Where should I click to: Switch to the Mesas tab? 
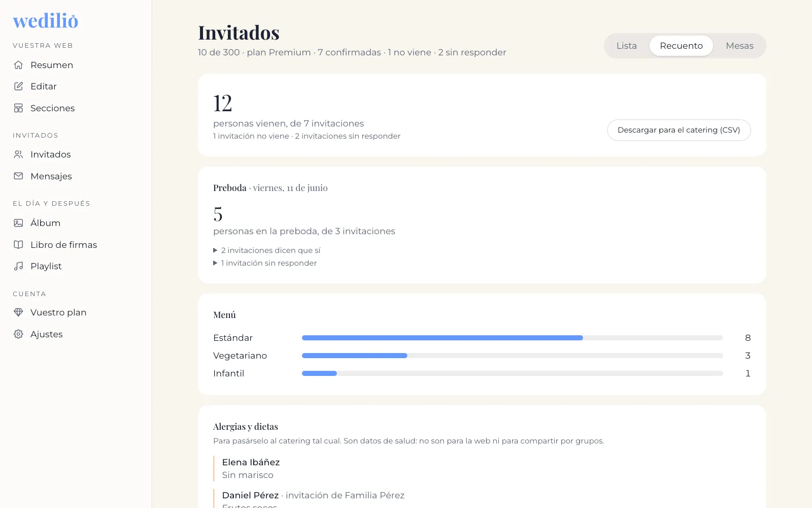(x=739, y=46)
